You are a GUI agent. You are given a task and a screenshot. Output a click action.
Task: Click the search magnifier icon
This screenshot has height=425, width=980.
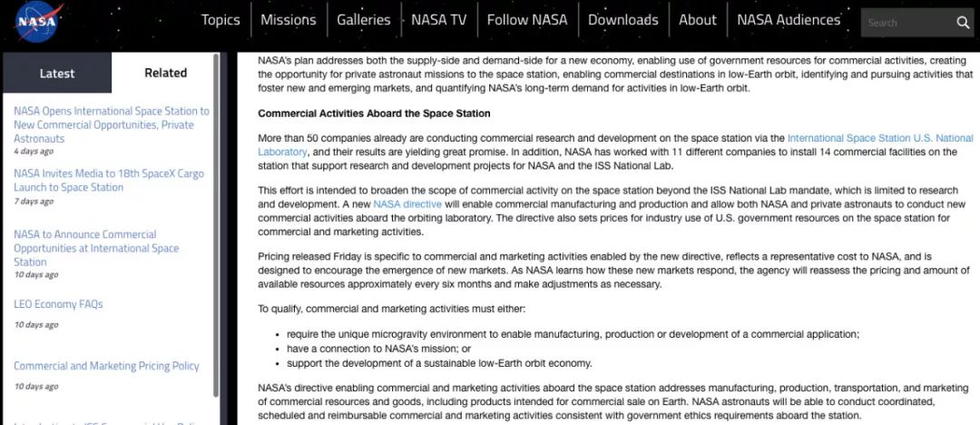tap(963, 23)
